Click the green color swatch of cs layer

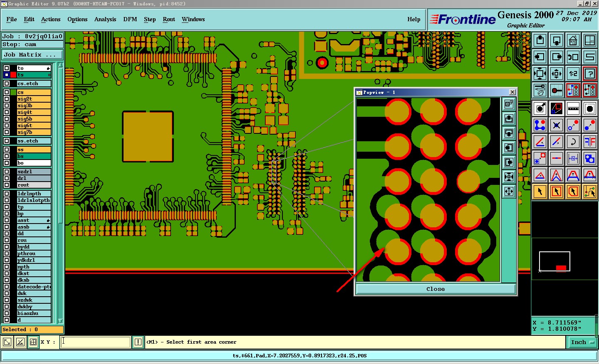(x=13, y=92)
